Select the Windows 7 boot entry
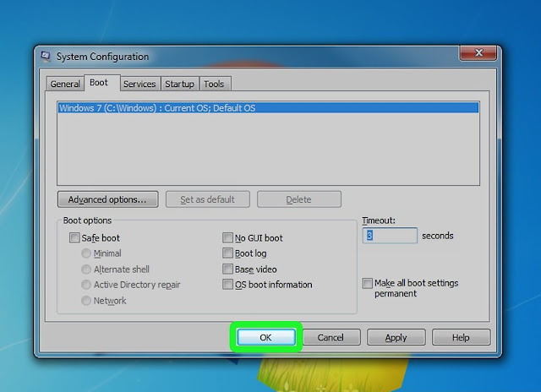Image resolution: width=541 pixels, height=392 pixels. (x=268, y=108)
